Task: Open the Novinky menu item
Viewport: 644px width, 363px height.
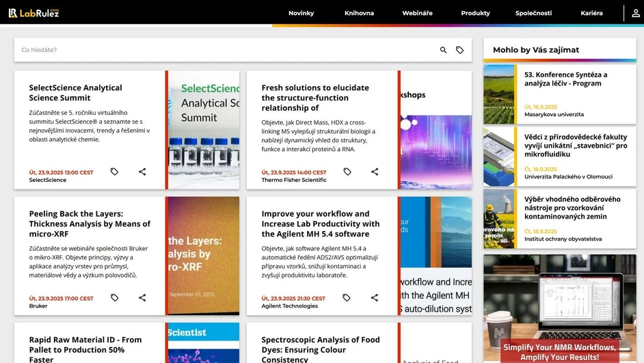Action: click(301, 13)
